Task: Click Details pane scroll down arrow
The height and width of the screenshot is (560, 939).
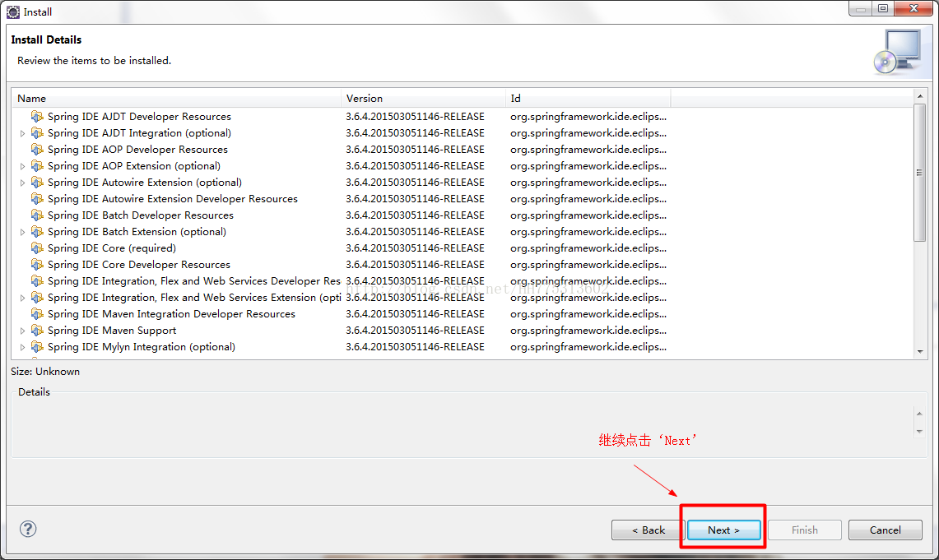Action: pyautogui.click(x=919, y=432)
